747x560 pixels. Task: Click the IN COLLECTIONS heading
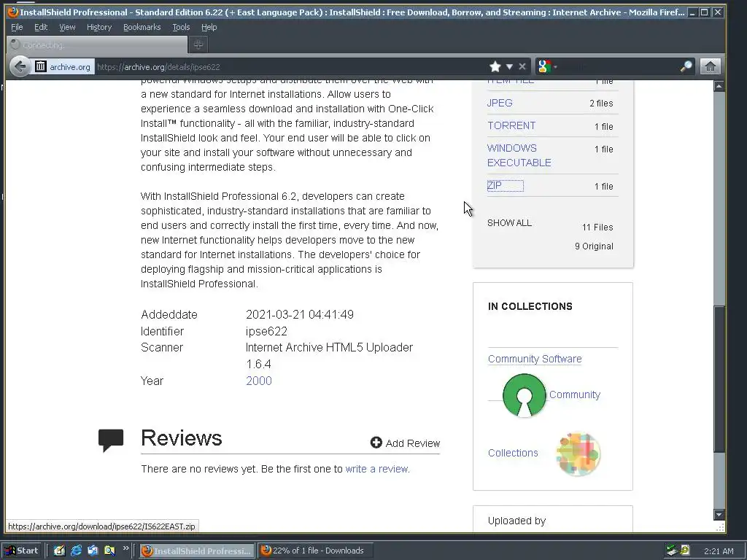click(x=530, y=307)
